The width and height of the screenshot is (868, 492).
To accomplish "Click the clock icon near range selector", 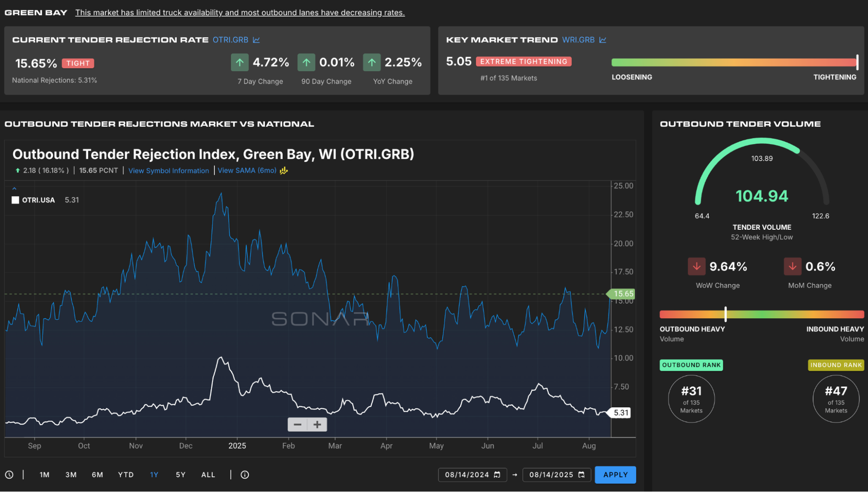I will (9, 475).
